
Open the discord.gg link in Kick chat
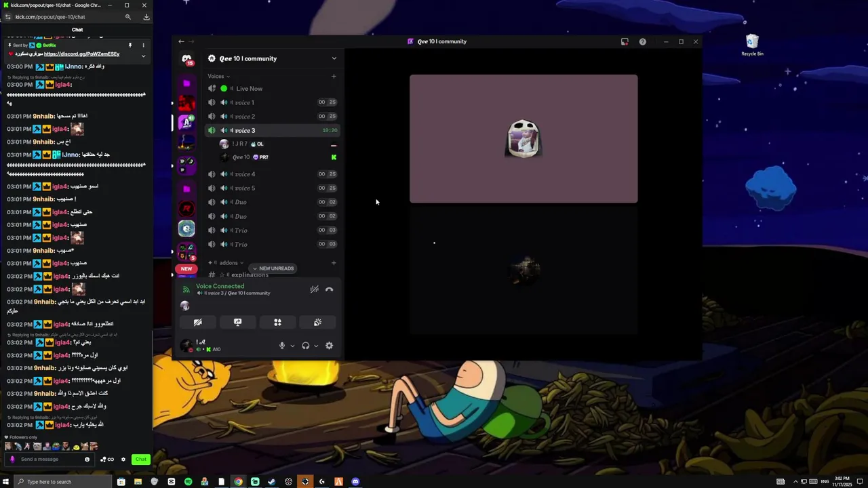click(x=81, y=54)
